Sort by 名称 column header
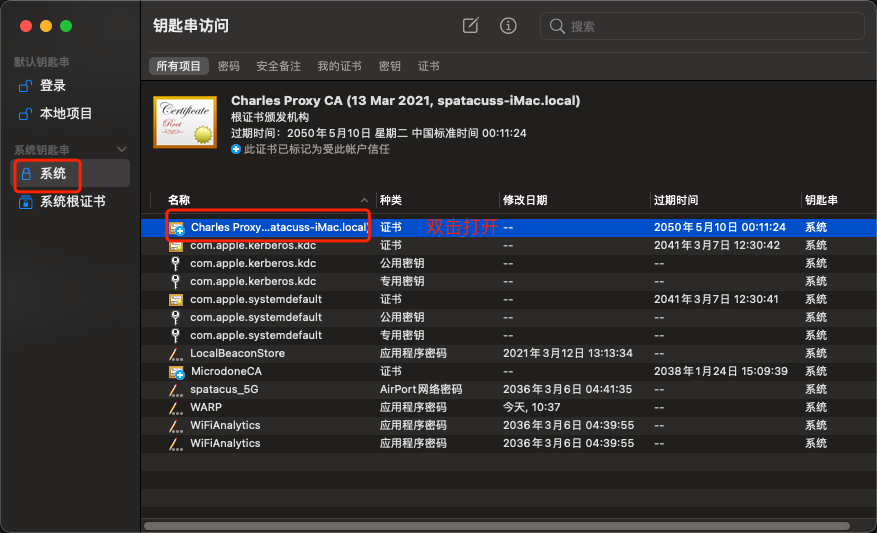 click(x=179, y=200)
